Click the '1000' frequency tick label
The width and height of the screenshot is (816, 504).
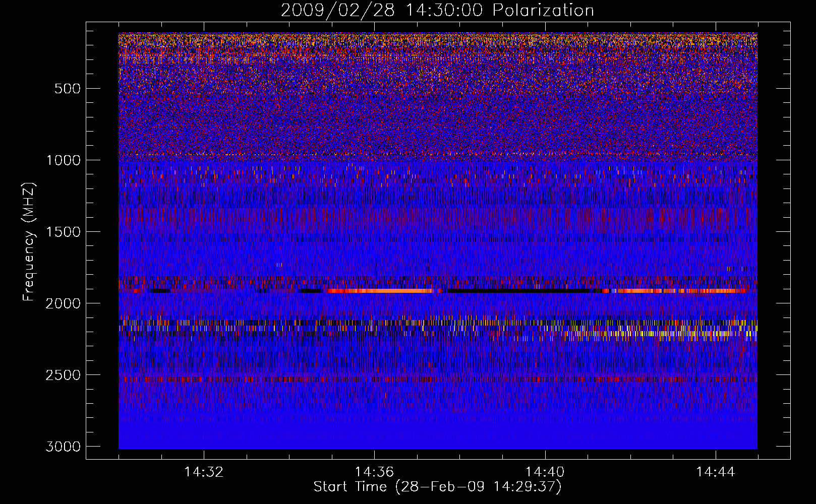[63, 160]
